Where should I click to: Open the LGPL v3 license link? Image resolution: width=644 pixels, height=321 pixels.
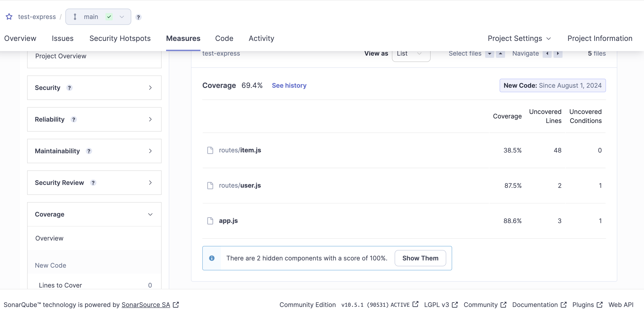[441, 305]
